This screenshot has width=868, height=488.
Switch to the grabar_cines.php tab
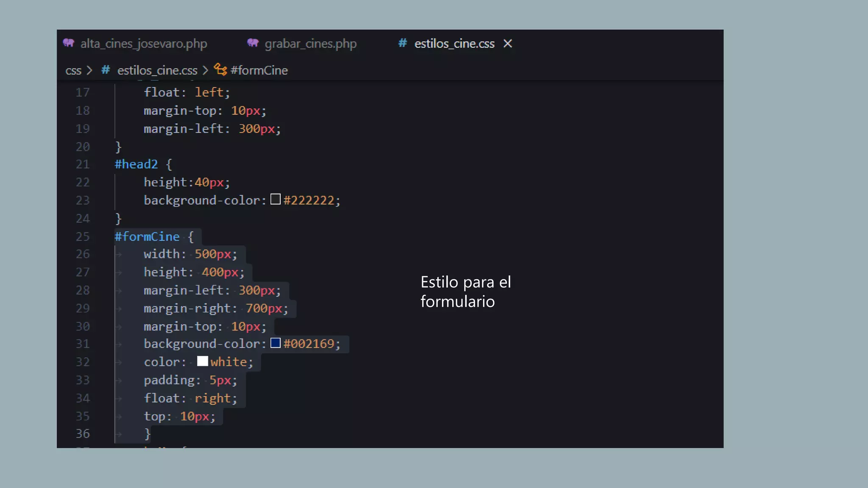coord(310,44)
